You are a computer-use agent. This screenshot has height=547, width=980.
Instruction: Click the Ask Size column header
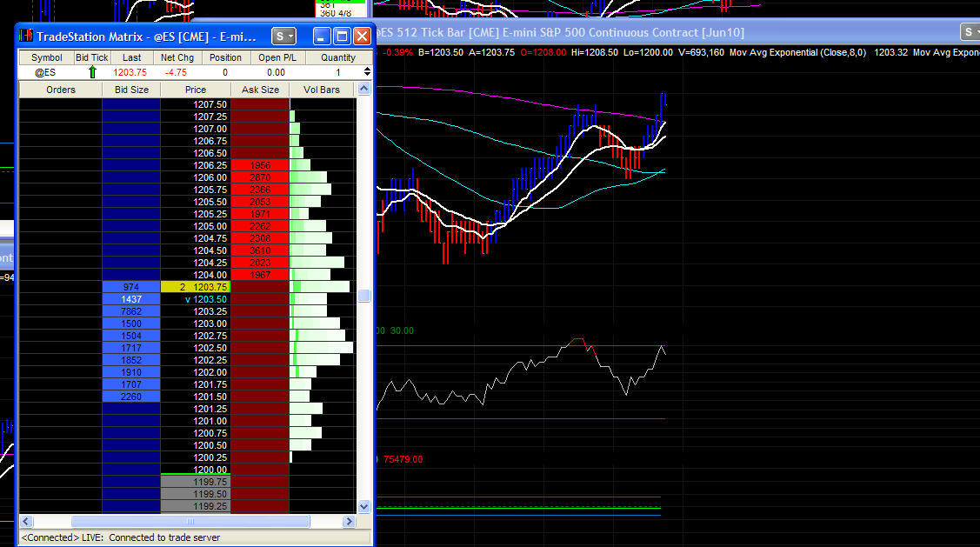tap(261, 90)
